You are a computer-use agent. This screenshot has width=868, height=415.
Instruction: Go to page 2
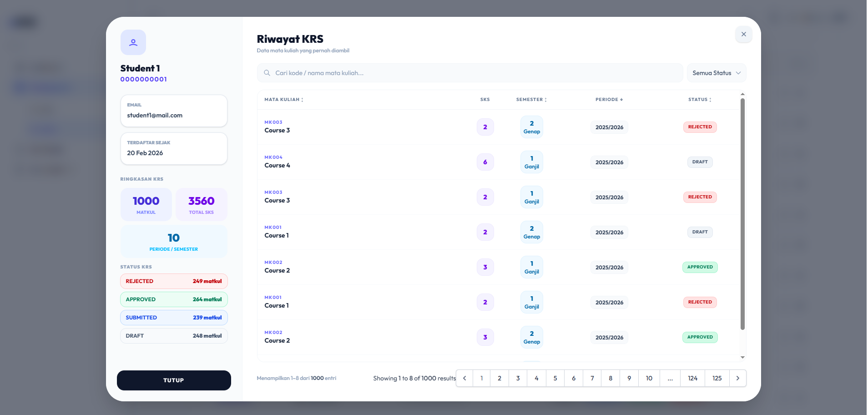500,378
